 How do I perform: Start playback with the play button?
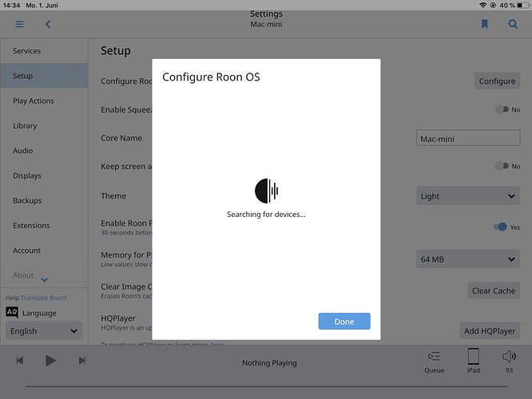50,361
